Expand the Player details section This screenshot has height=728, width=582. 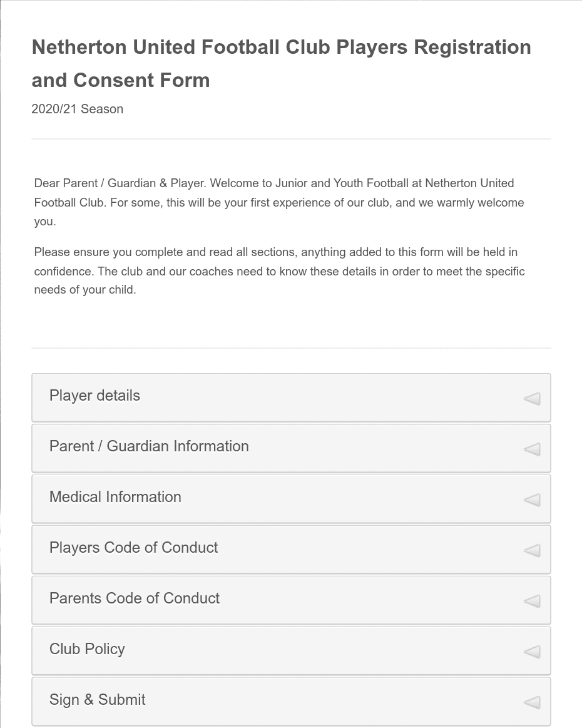[x=95, y=396]
